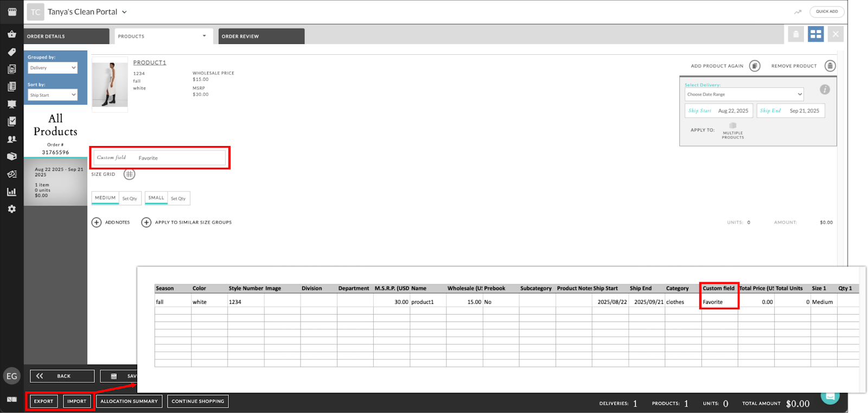868x413 pixels.
Task: Click Set Qty field for Medium
Action: (130, 199)
